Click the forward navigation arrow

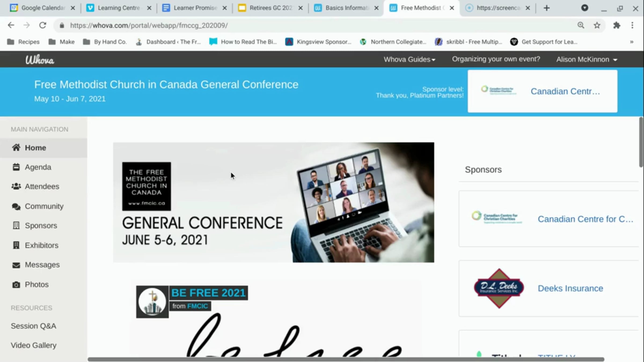[x=27, y=25]
